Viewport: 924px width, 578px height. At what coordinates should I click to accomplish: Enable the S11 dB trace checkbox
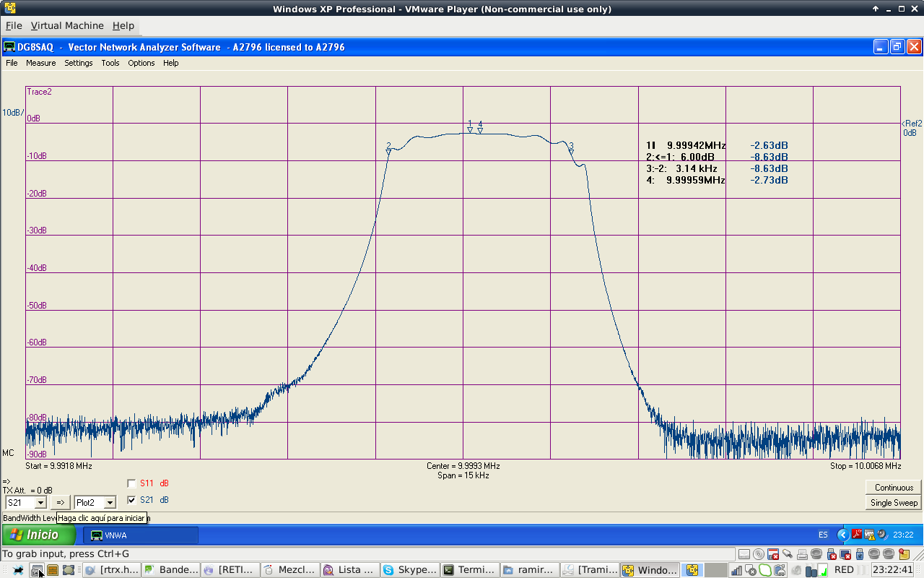pos(131,483)
